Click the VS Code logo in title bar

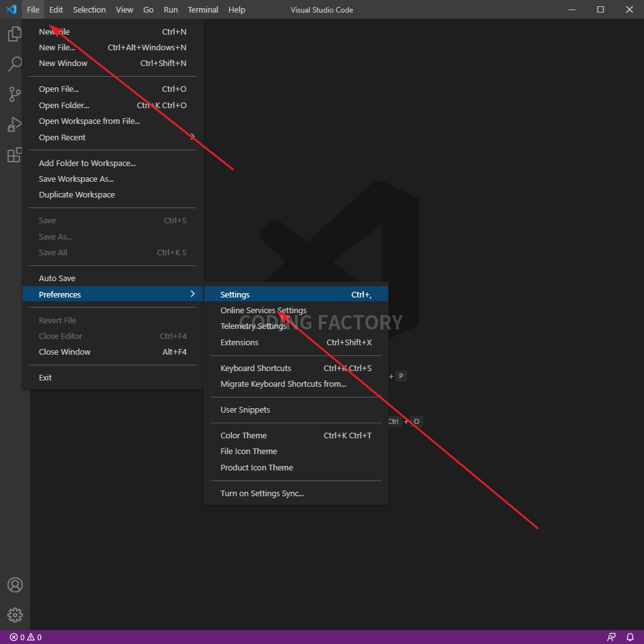pos(11,9)
